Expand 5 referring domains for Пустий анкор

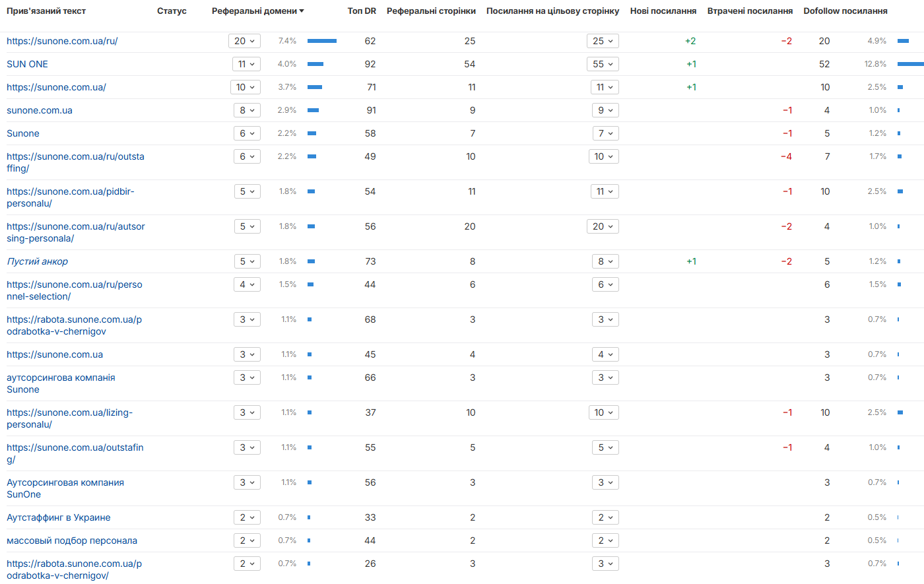[247, 261]
